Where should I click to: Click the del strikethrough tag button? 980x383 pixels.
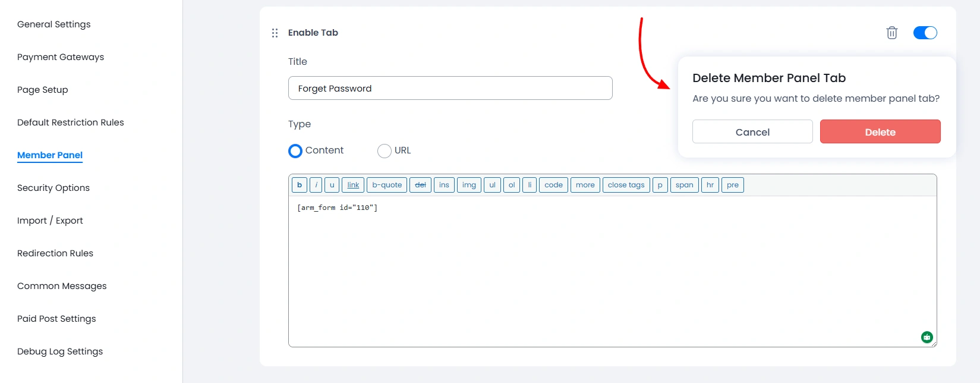[x=420, y=185]
